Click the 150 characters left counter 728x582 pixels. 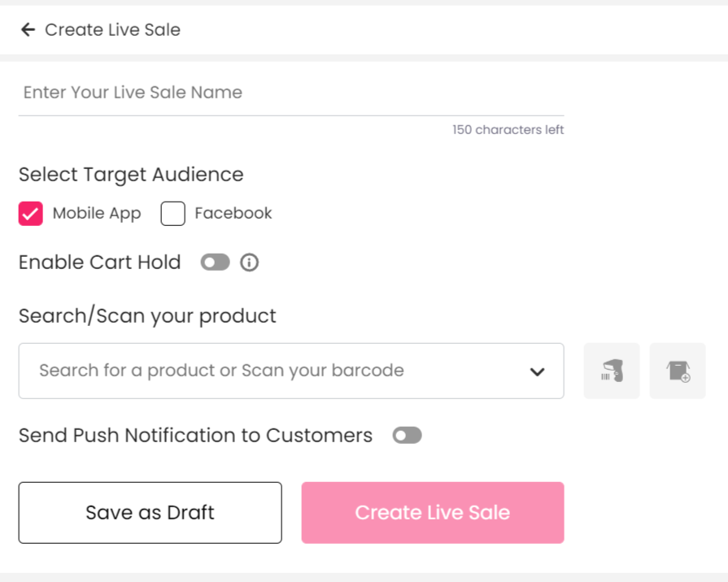[508, 129]
